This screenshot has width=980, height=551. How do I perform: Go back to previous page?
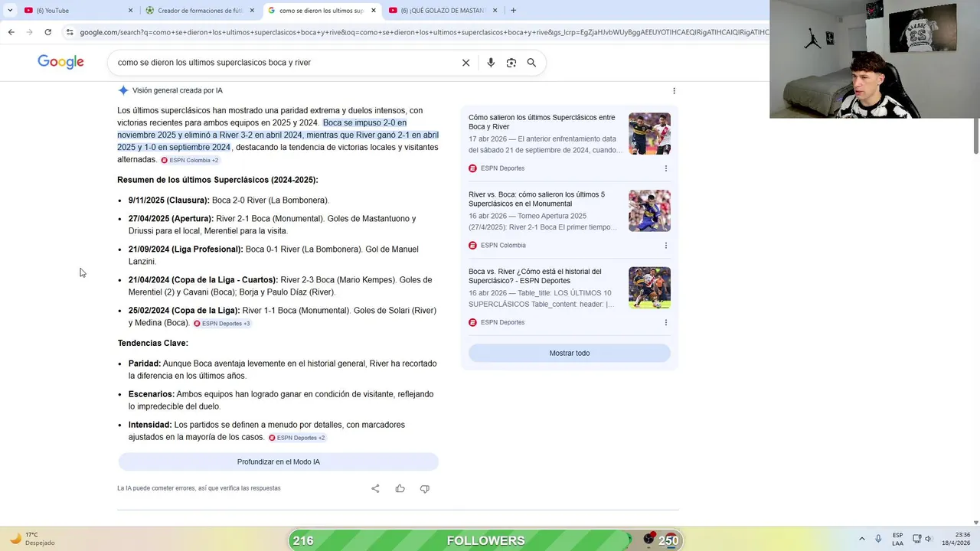(x=11, y=32)
